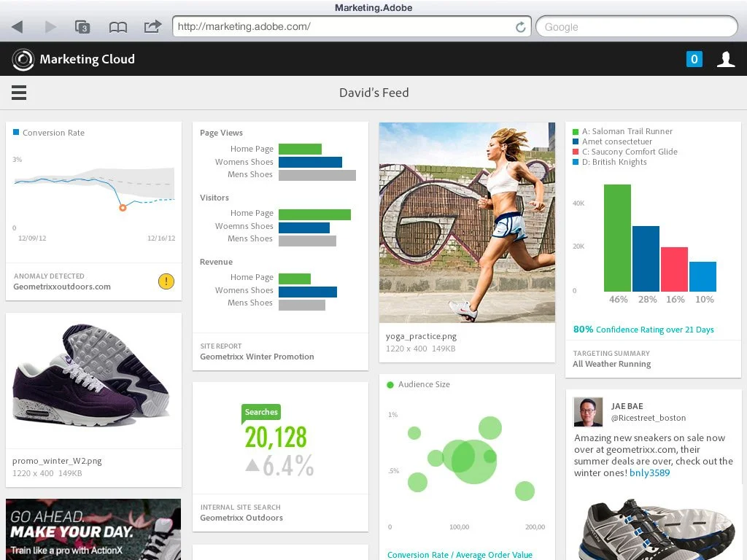Click the yellow anomaly warning icon
The height and width of the screenshot is (560, 747).
166,281
